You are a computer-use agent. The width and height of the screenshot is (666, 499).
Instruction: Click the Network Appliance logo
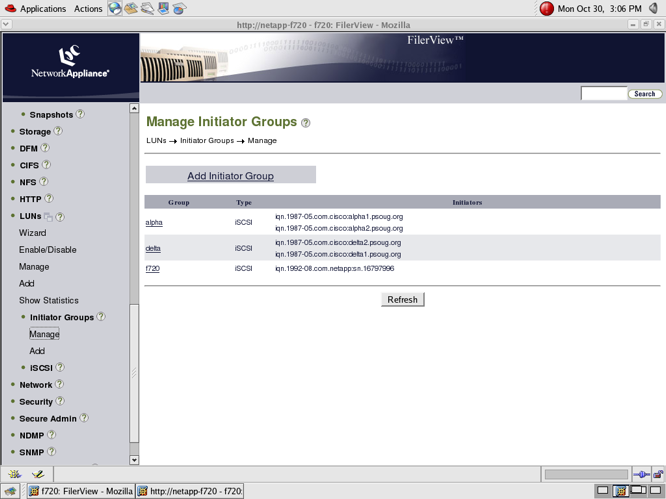pyautogui.click(x=70, y=63)
